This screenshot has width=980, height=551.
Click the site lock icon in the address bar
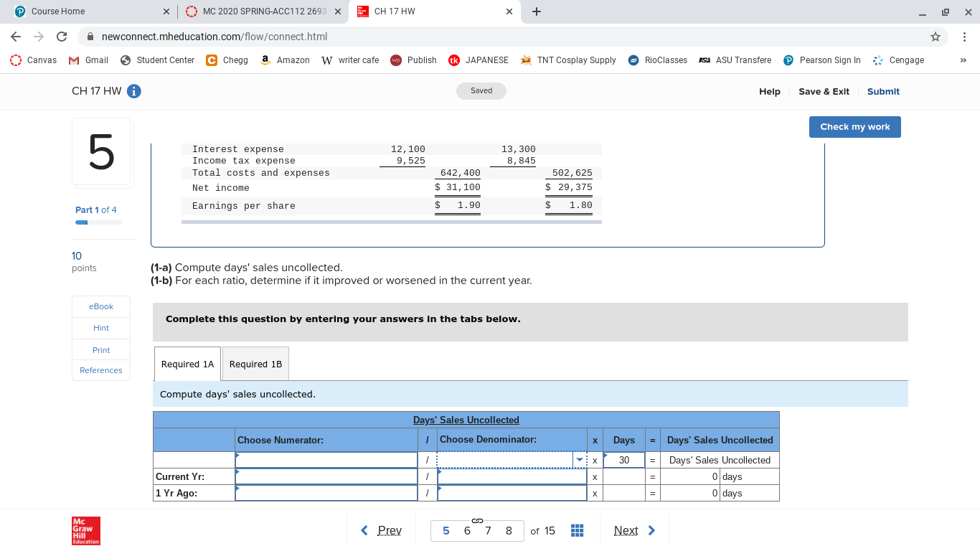click(90, 37)
